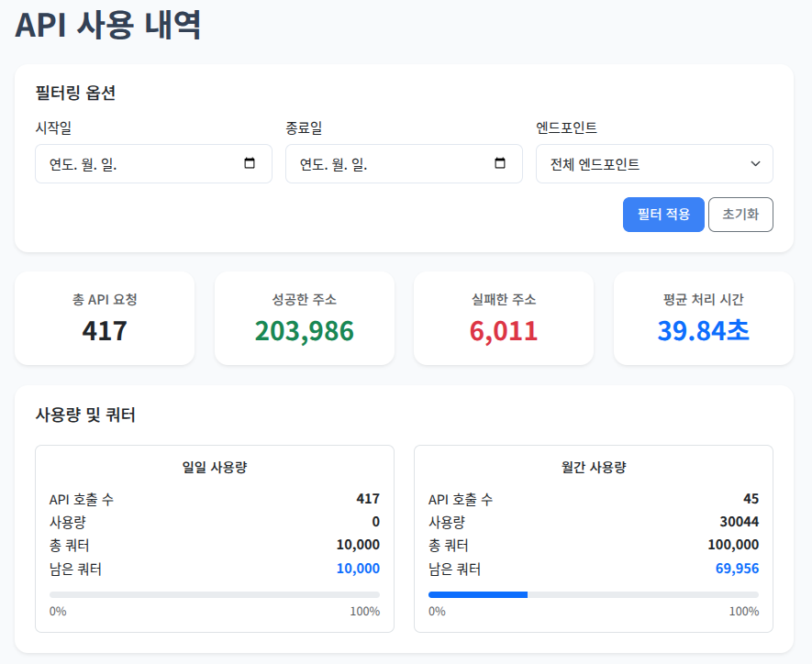Click the green 203,986 성공한 주소 value

305,331
